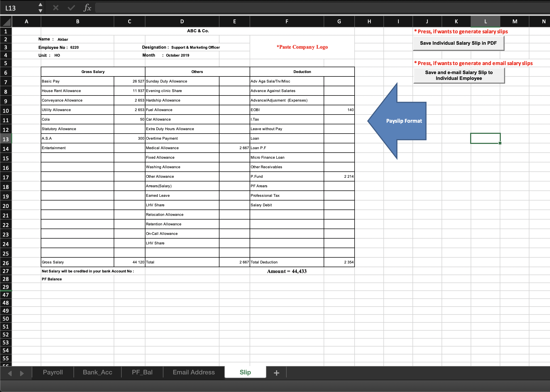Click the A.S.A amount 300

130,138
